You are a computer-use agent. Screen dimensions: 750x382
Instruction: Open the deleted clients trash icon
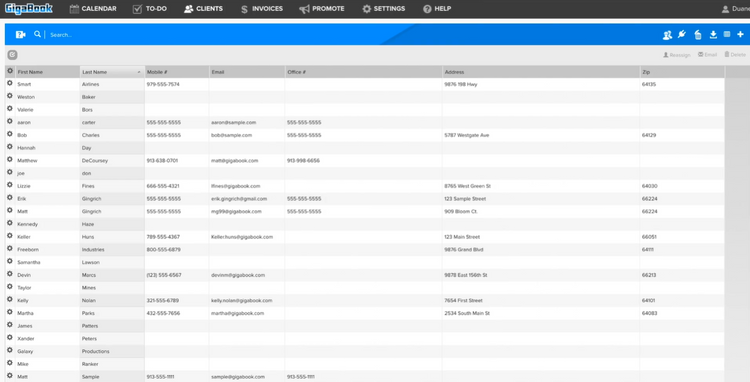tap(698, 34)
